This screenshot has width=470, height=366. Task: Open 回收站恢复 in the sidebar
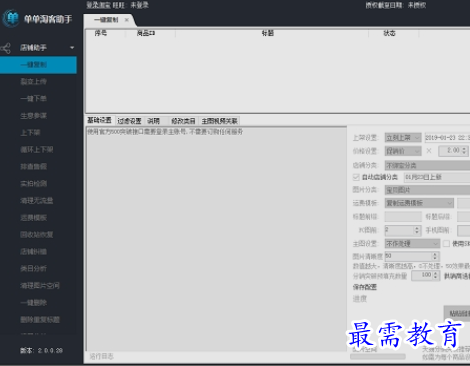37,234
